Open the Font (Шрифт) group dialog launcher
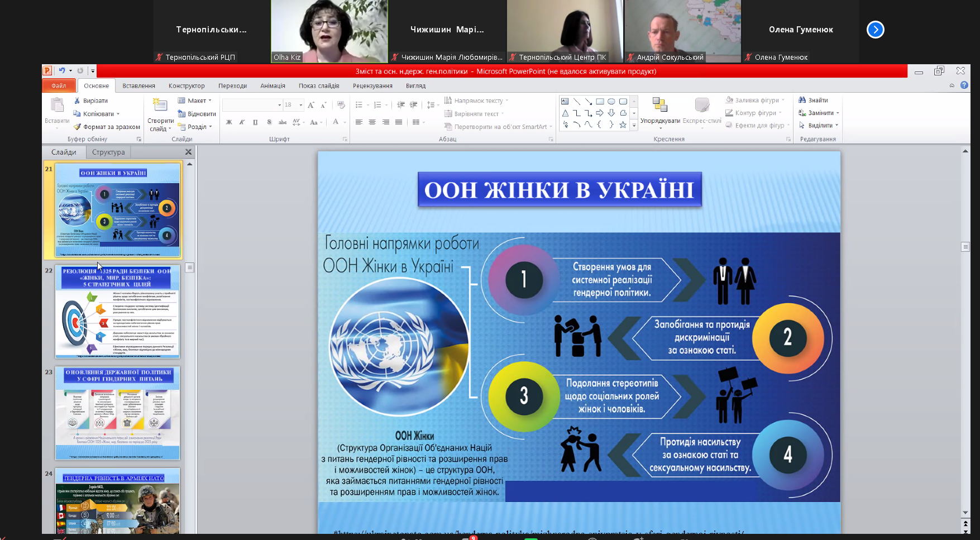 [x=345, y=139]
